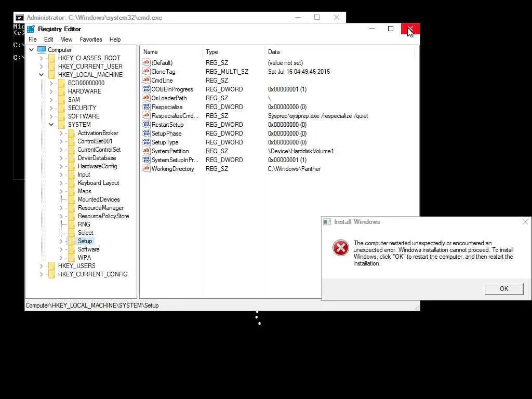The image size is (532, 399).
Task: Click the WPA folder icon
Action: click(x=71, y=258)
